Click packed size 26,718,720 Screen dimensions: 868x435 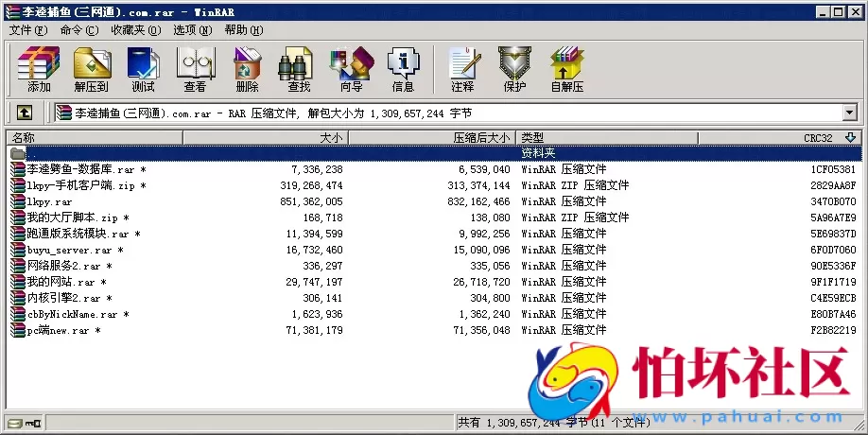point(481,282)
